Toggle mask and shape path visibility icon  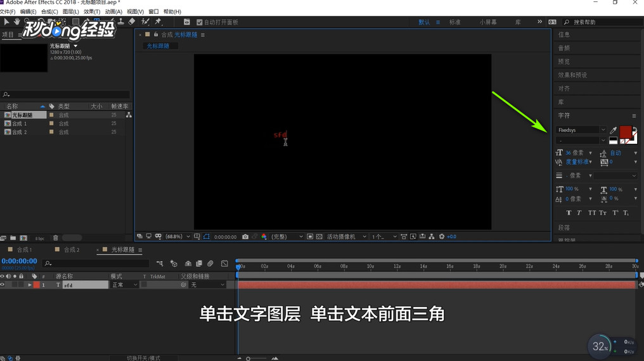click(x=207, y=237)
